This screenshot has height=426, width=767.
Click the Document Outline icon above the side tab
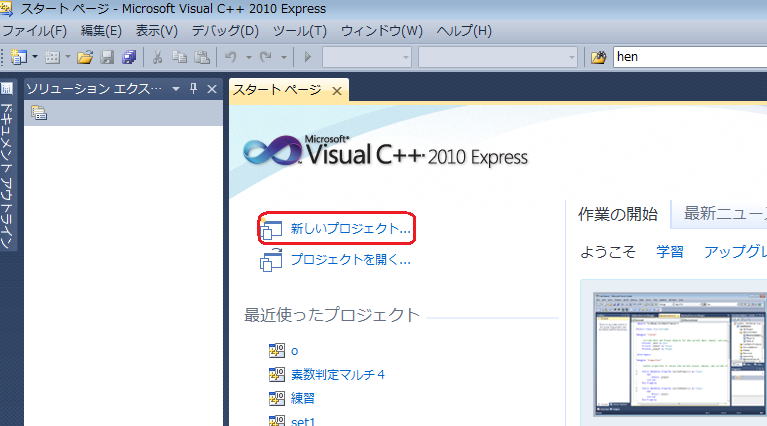point(7,89)
